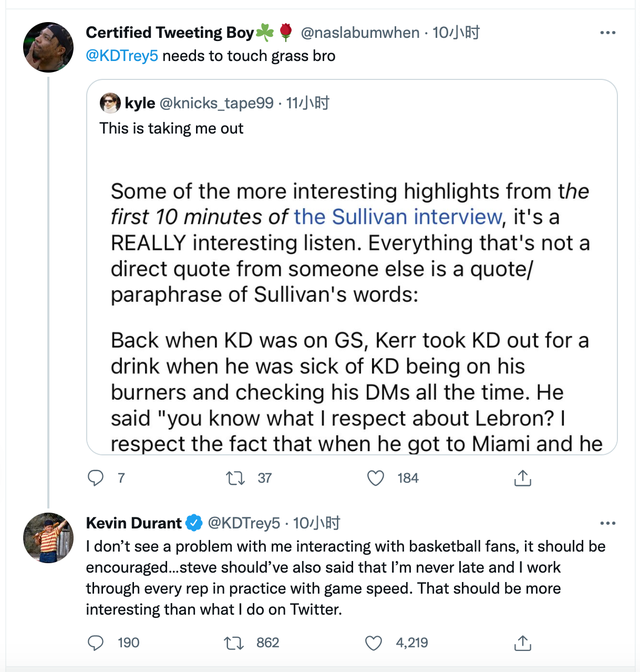The width and height of the screenshot is (640, 672).
Task: Go to Certified Tweeting Boy's profile name
Action: pos(170,33)
